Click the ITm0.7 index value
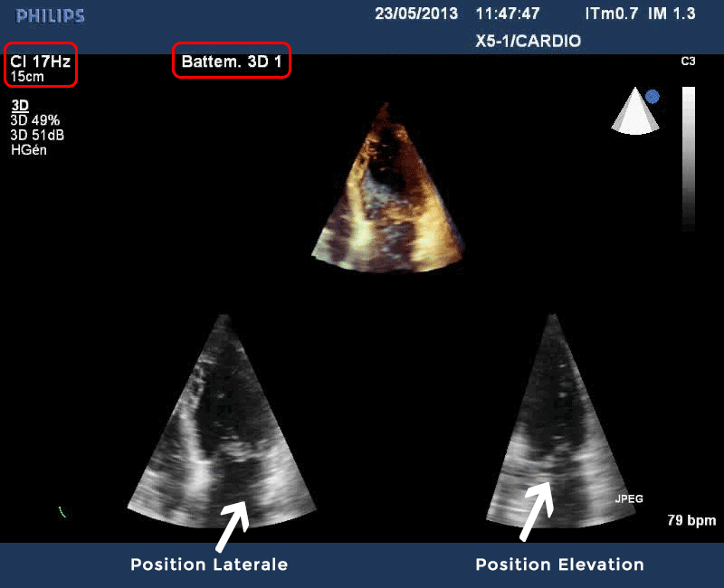724x588 pixels. 612,14
